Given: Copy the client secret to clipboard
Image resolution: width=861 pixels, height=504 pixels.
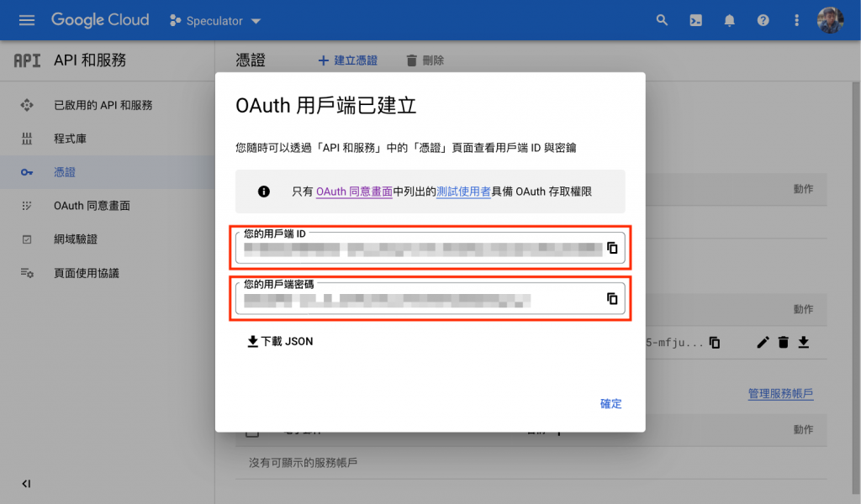Looking at the screenshot, I should [612, 298].
